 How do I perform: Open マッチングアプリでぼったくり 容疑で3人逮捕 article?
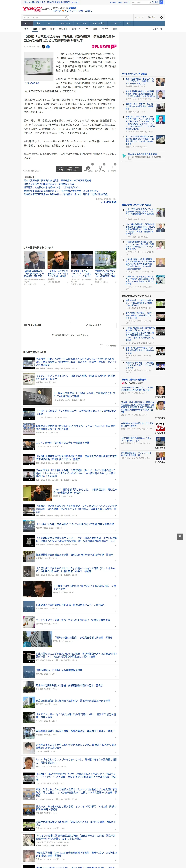pos(75,377)
